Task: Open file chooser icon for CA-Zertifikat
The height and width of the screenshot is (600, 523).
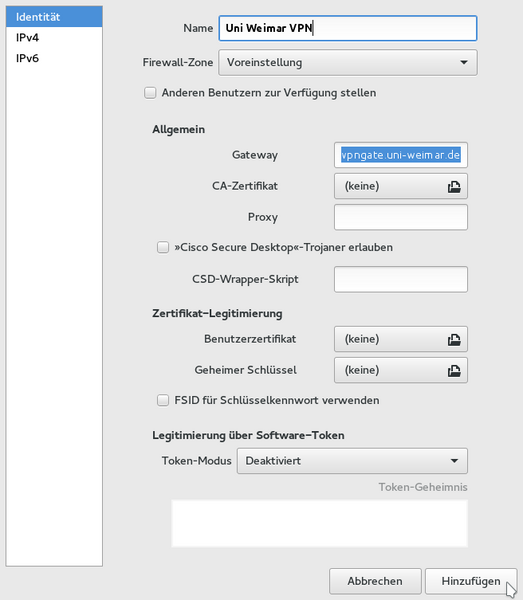Action: (x=454, y=187)
